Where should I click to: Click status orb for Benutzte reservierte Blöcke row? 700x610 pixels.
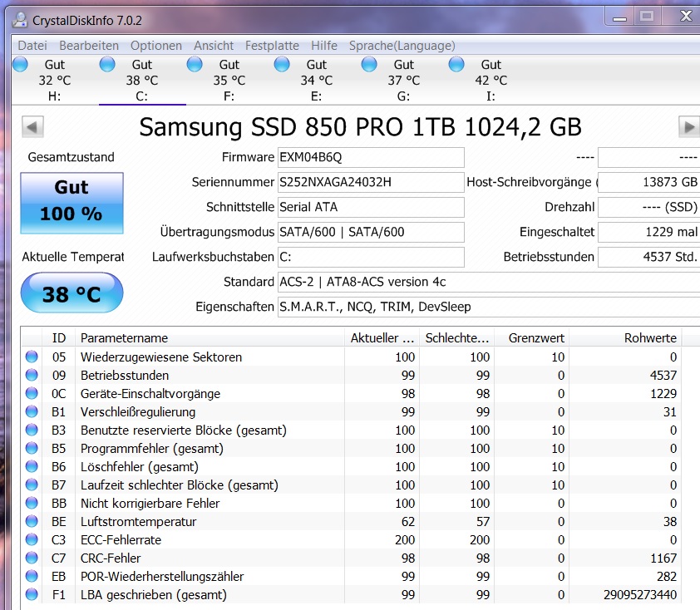[x=32, y=430]
